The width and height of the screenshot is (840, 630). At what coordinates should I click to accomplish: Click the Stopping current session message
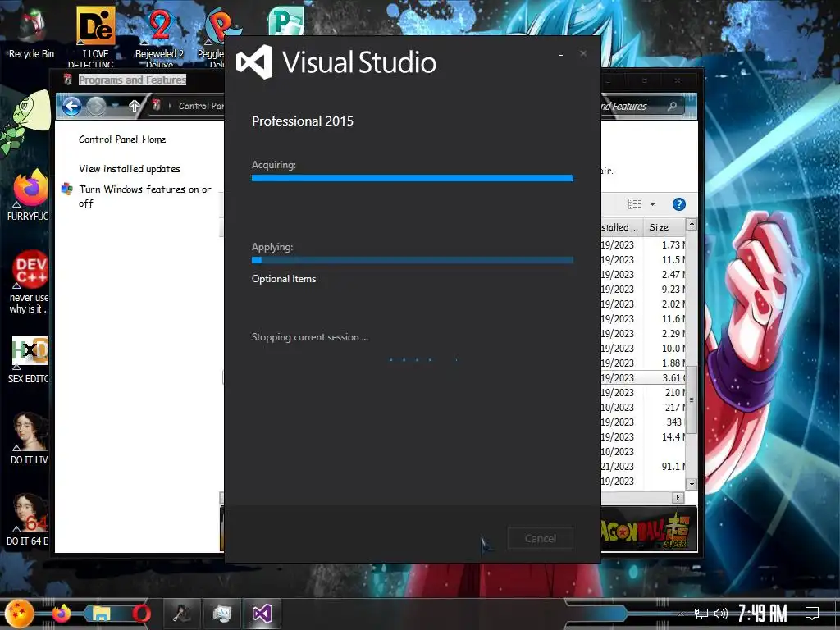(x=309, y=337)
